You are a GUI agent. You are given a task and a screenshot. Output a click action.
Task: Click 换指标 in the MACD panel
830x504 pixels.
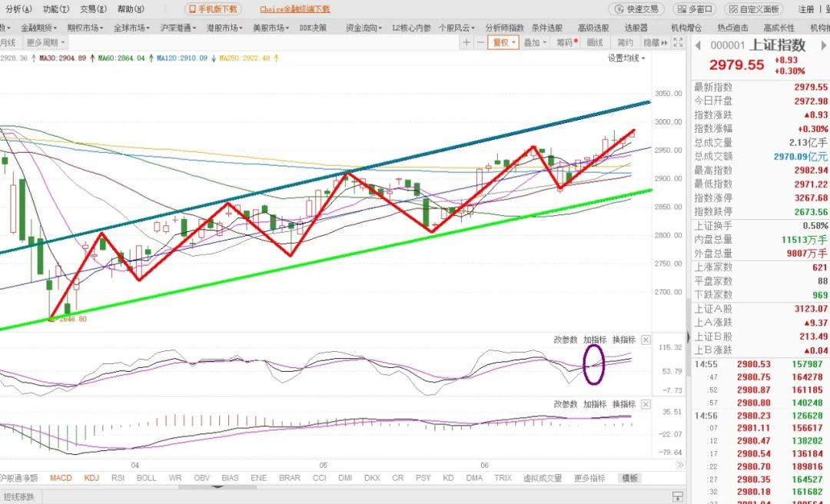624,404
